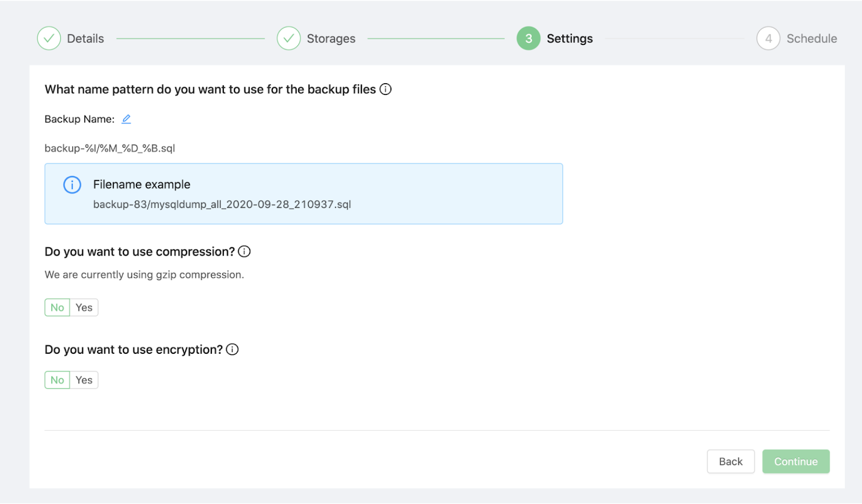The image size is (862, 504).
Task: Click the backup name pattern text
Action: click(x=110, y=149)
